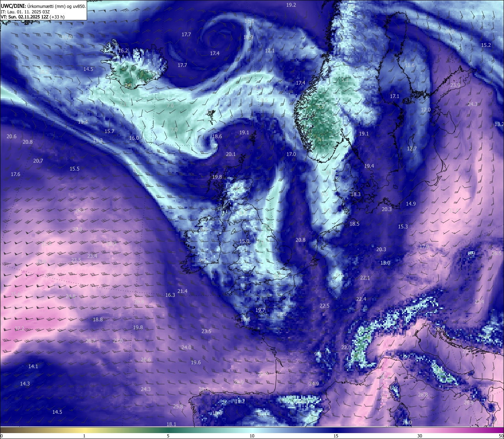This screenshot has width=504, height=439.
Task: Click the 13.2 value on the map
Action: pyautogui.click(x=499, y=124)
